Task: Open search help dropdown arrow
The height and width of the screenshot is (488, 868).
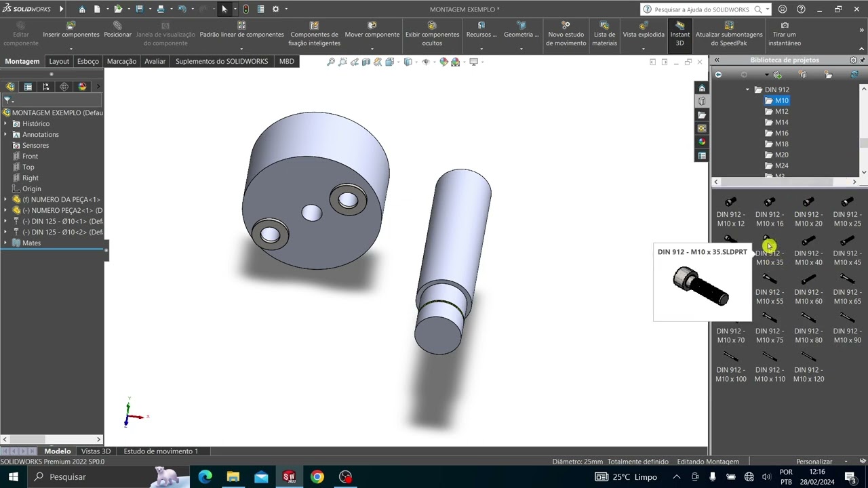Action: pos(767,9)
